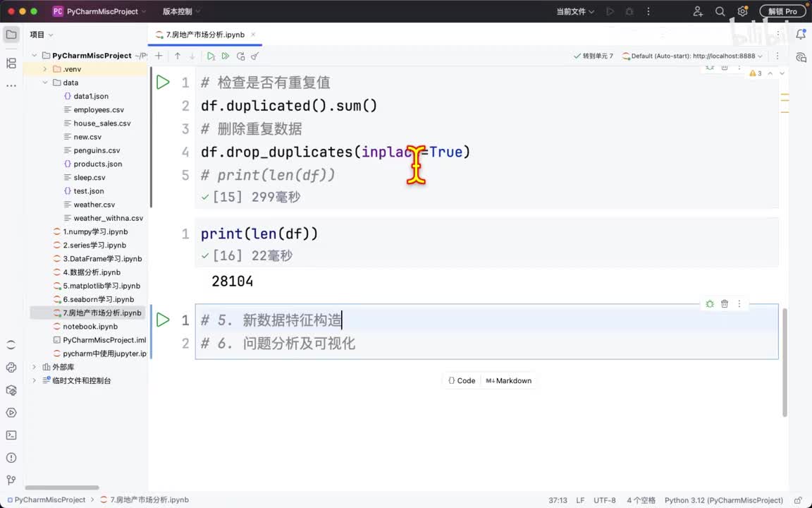
Task: Move cell up arrow in notebook toolbar
Action: pos(178,56)
